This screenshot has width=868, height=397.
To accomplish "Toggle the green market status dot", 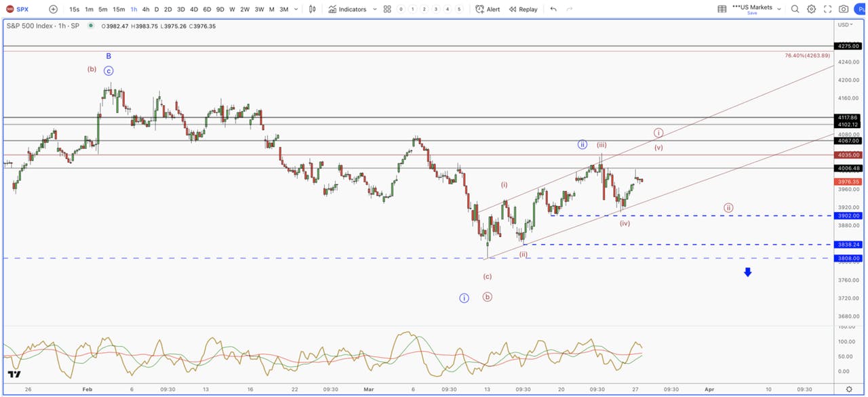I will click(90, 26).
